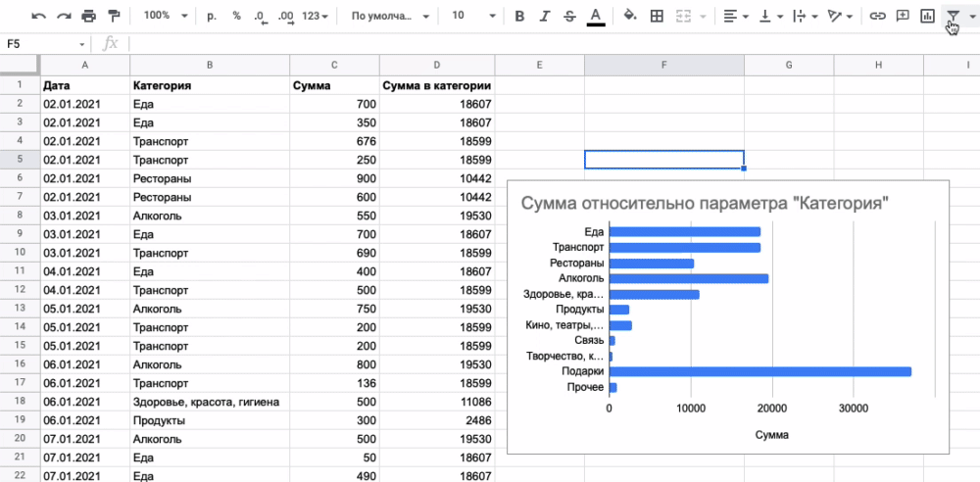
Task: Apply percent format with the % button
Action: coord(236,17)
